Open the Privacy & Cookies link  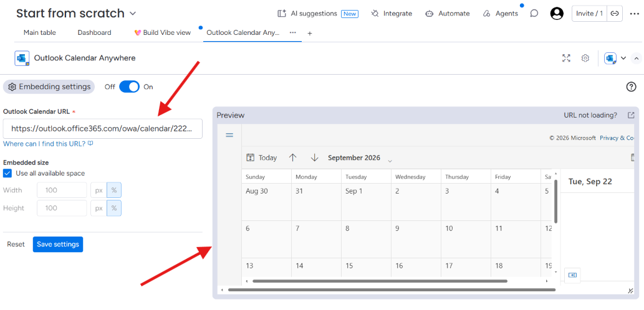[617, 138]
